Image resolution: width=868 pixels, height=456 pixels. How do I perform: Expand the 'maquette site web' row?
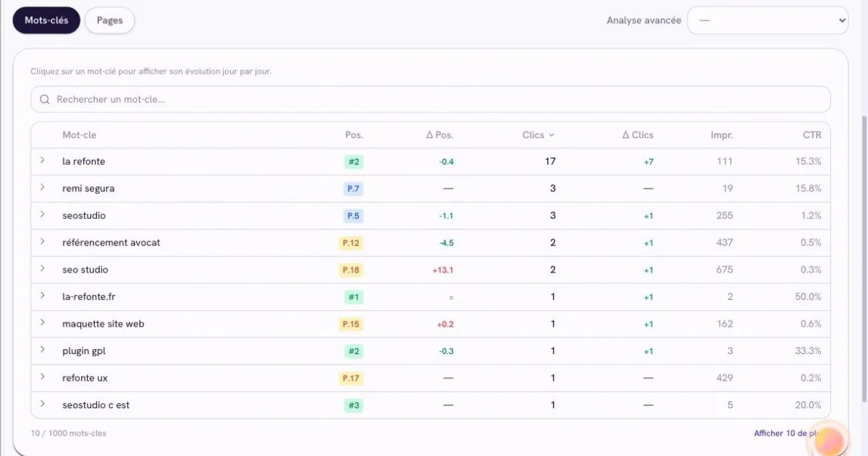coord(43,323)
